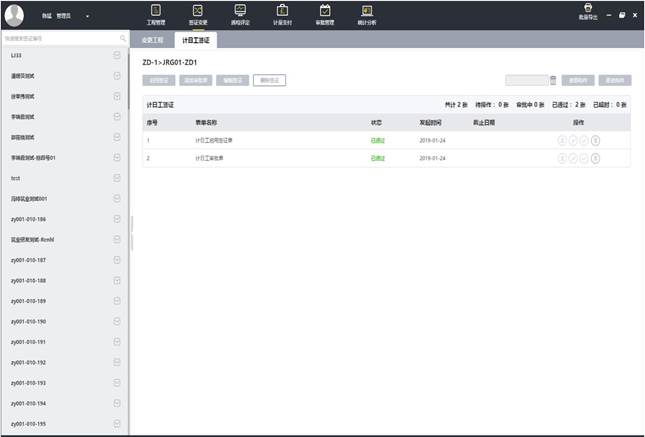Viewport: 645px width, 437px height.
Task: Click the search magnifier in sidebar
Action: tap(123, 39)
